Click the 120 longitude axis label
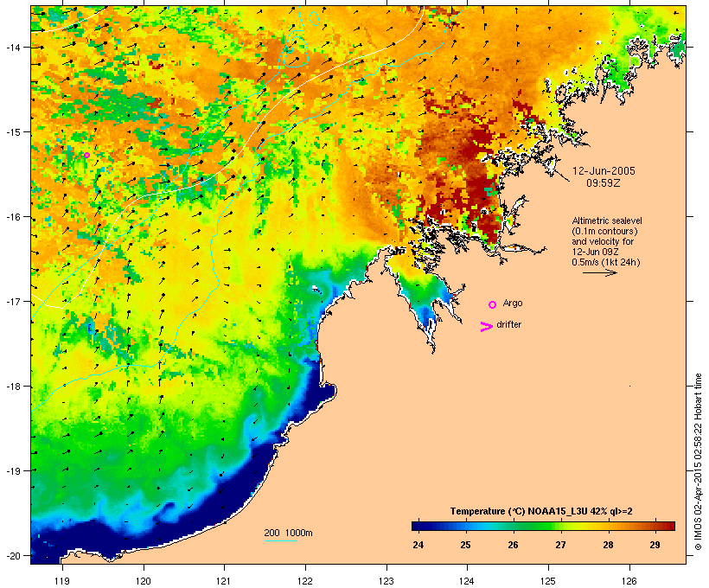This screenshot has height=588, width=709. (x=144, y=581)
